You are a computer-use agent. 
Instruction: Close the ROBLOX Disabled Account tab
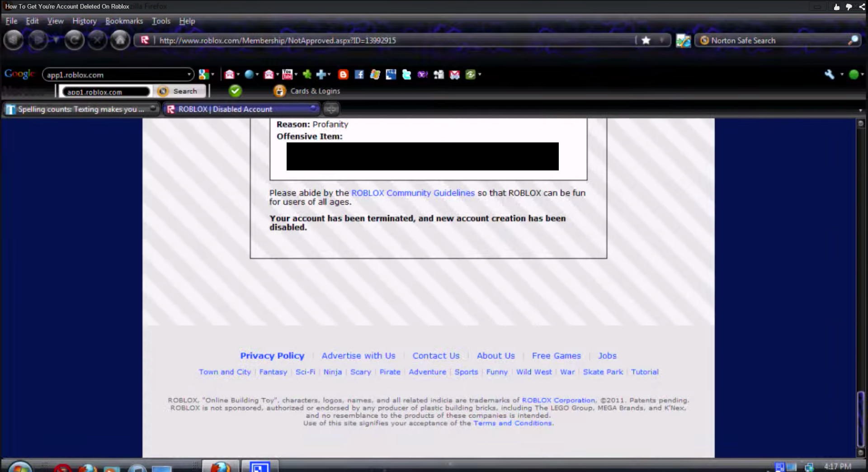313,109
